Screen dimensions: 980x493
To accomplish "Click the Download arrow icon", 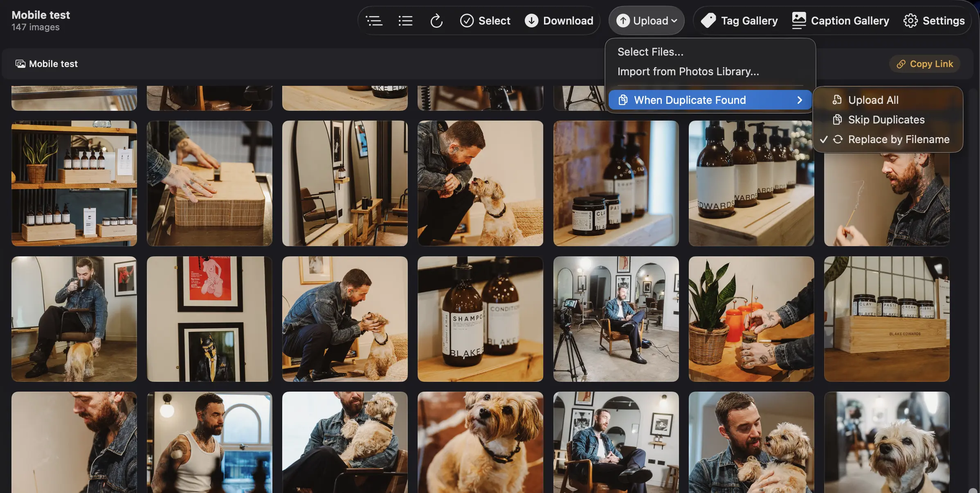I will [531, 21].
